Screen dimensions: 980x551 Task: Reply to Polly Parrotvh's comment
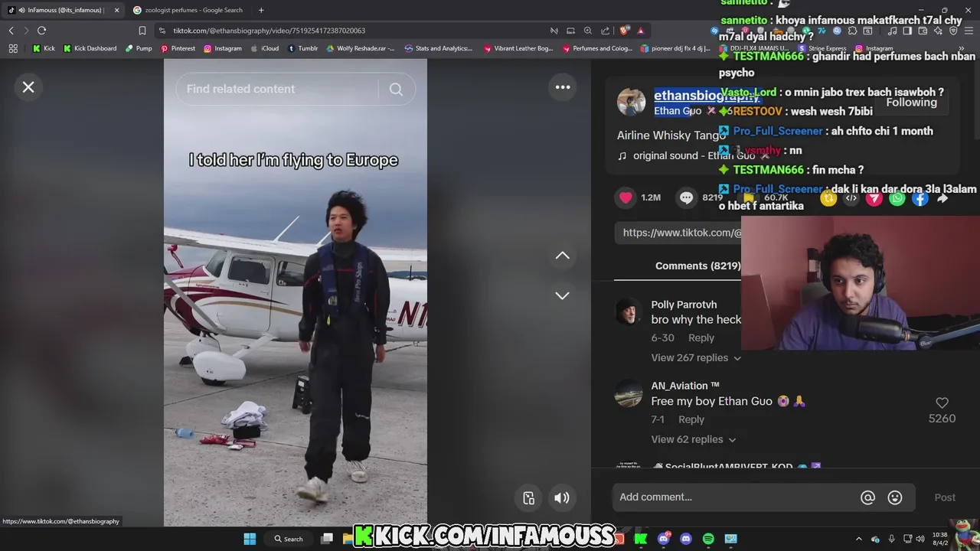701,337
